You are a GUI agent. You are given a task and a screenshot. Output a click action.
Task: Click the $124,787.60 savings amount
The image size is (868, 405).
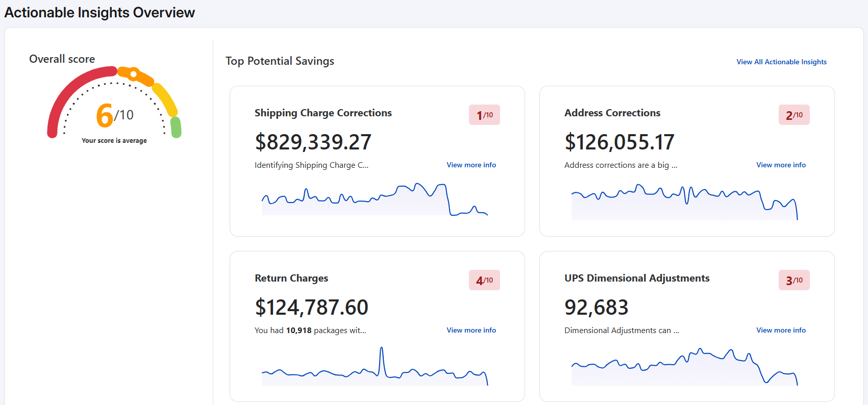311,307
